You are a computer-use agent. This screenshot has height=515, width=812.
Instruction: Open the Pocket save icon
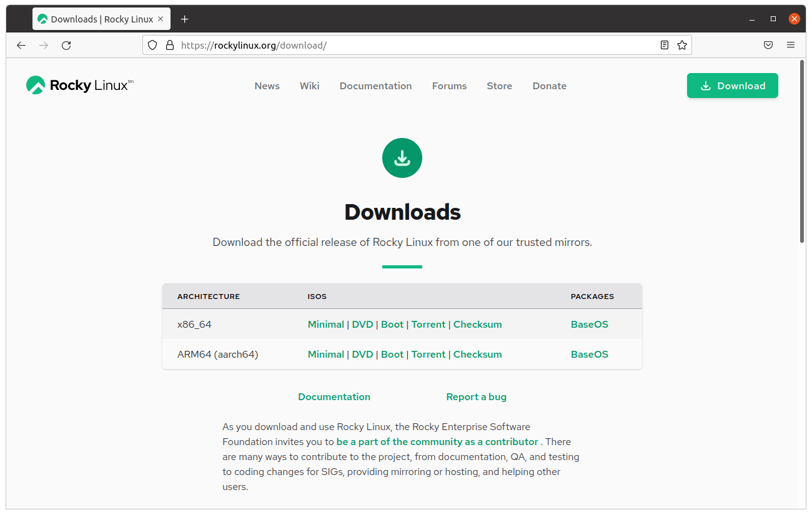click(768, 45)
